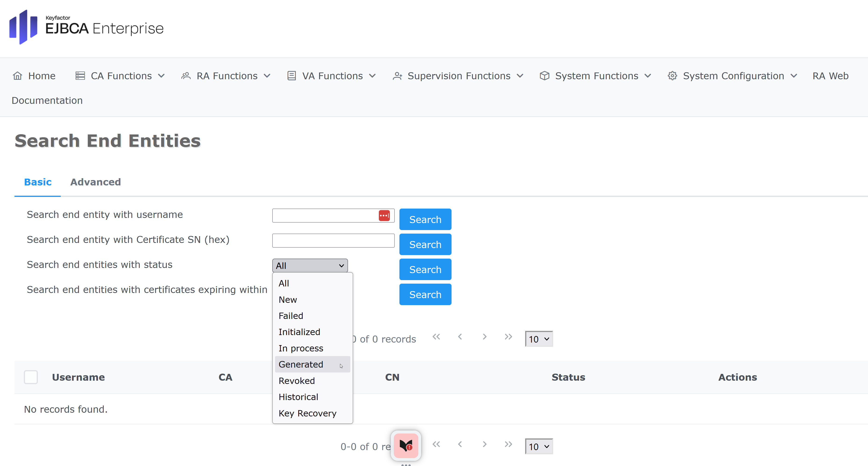This screenshot has width=868, height=466.
Task: Go to last page in bottom paginator
Action: (x=508, y=444)
